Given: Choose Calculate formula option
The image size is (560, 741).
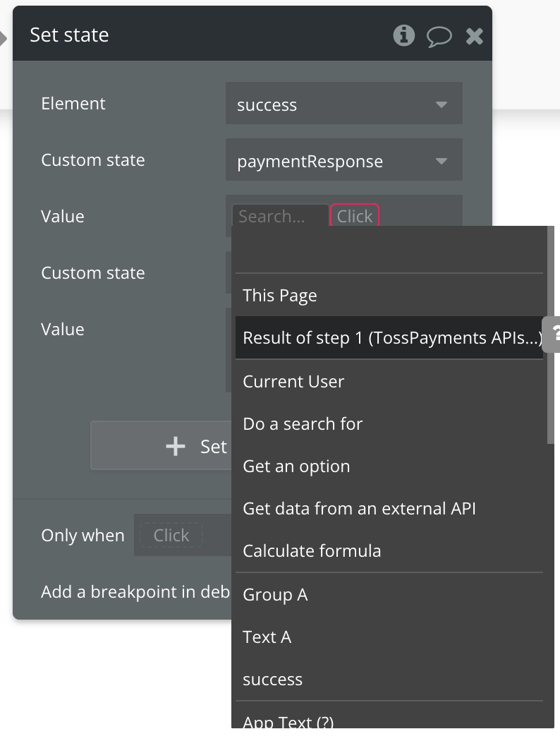Looking at the screenshot, I should point(312,551).
